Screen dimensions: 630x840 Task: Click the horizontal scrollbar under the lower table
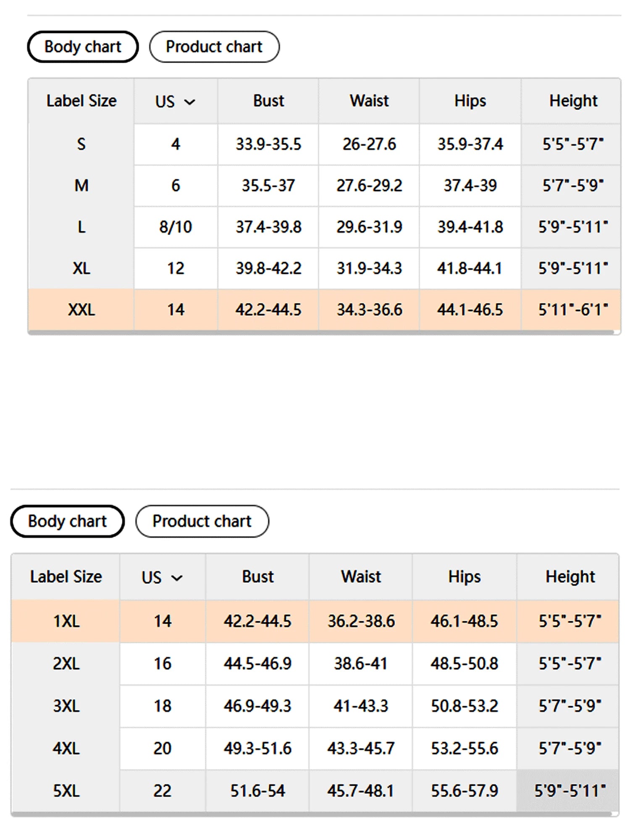[312, 814]
